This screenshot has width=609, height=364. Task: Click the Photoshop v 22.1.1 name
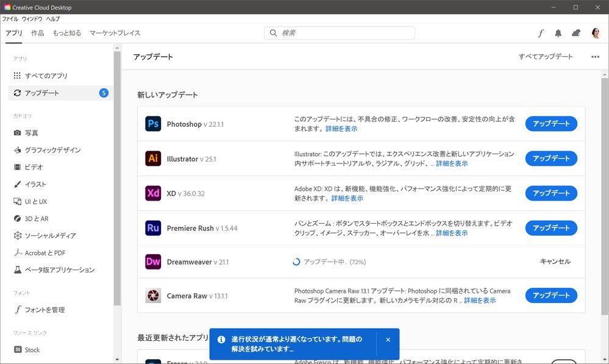click(x=195, y=124)
